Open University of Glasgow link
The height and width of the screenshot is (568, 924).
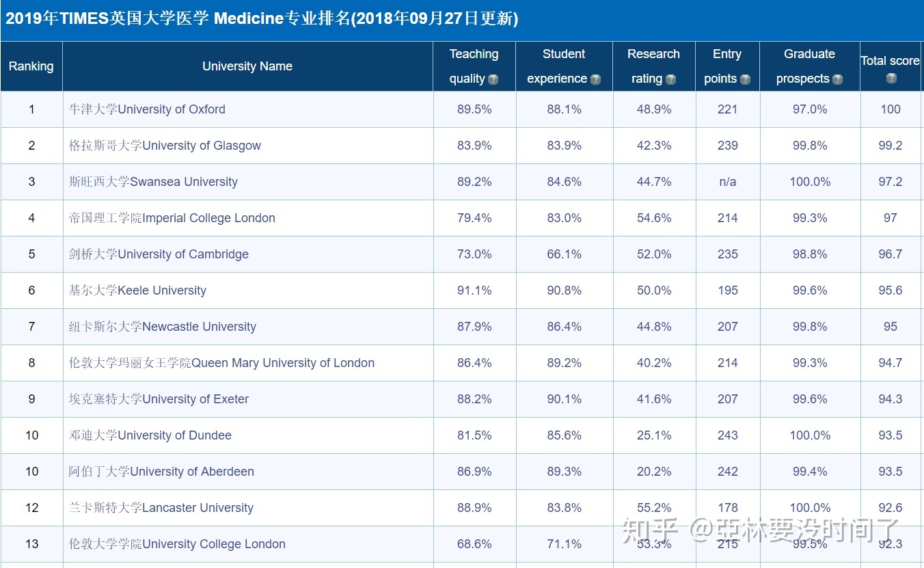[165, 146]
